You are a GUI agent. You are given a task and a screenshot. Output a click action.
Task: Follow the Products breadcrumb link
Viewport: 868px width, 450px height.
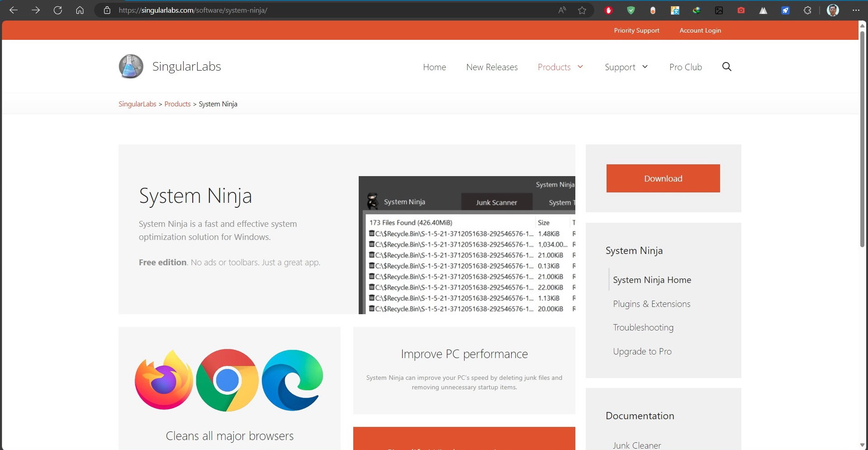(178, 104)
